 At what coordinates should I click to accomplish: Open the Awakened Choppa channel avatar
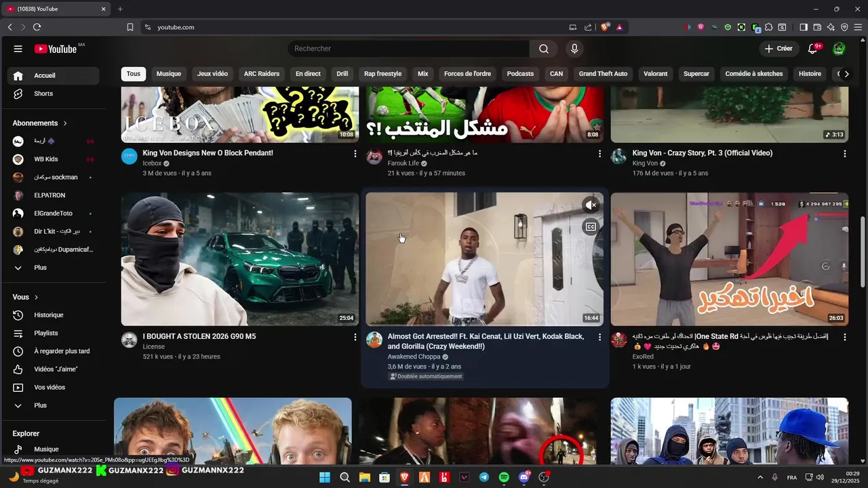374,340
